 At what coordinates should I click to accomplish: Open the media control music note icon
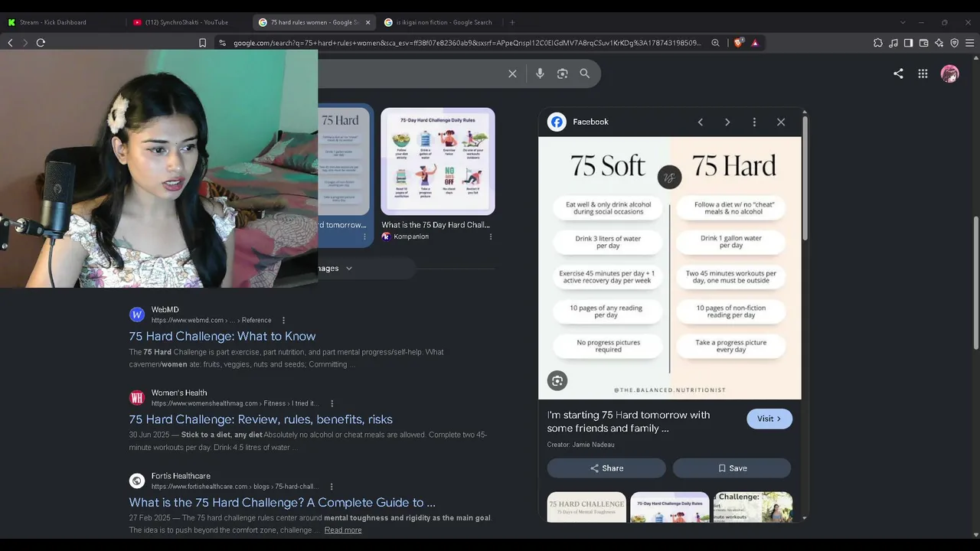click(x=893, y=43)
